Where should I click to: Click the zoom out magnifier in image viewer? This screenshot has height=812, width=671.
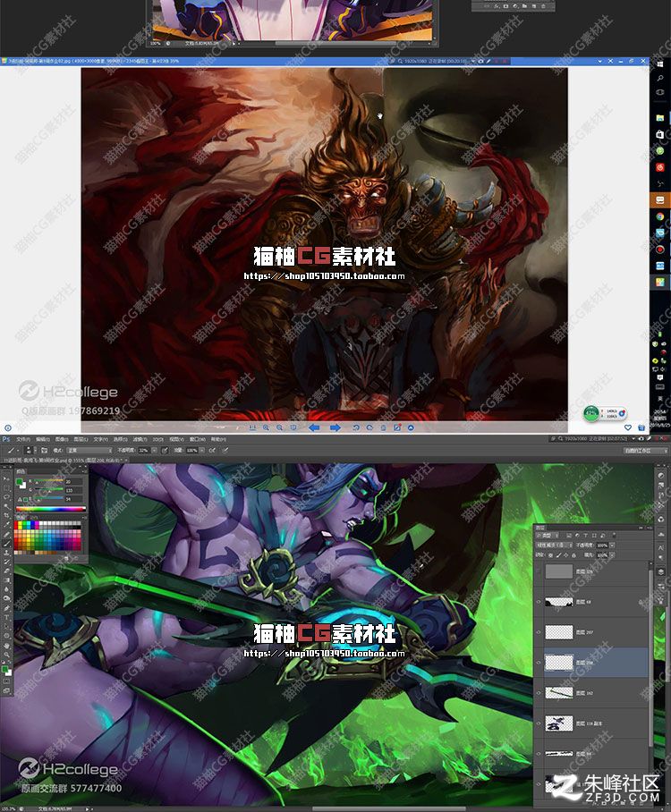click(279, 427)
